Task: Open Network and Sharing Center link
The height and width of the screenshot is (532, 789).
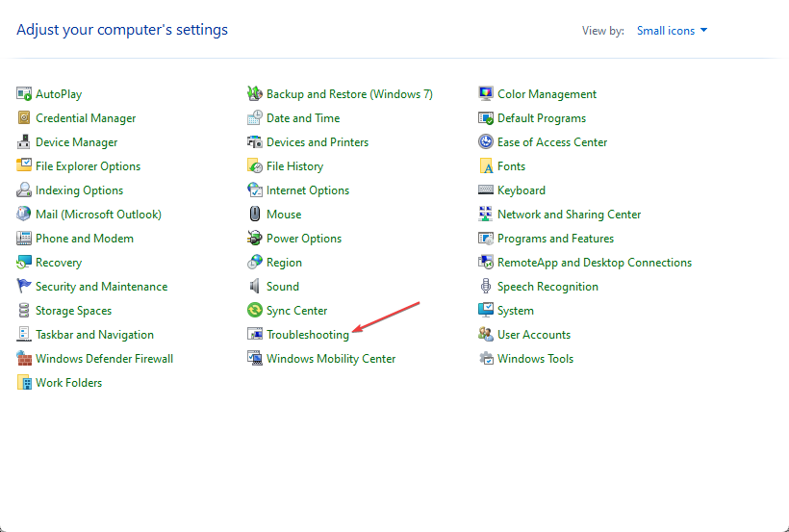Action: [569, 215]
